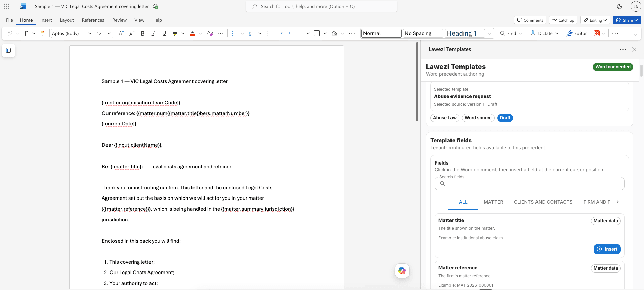644x290 pixels.
Task: Toggle Italic formatting
Action: 154,33
